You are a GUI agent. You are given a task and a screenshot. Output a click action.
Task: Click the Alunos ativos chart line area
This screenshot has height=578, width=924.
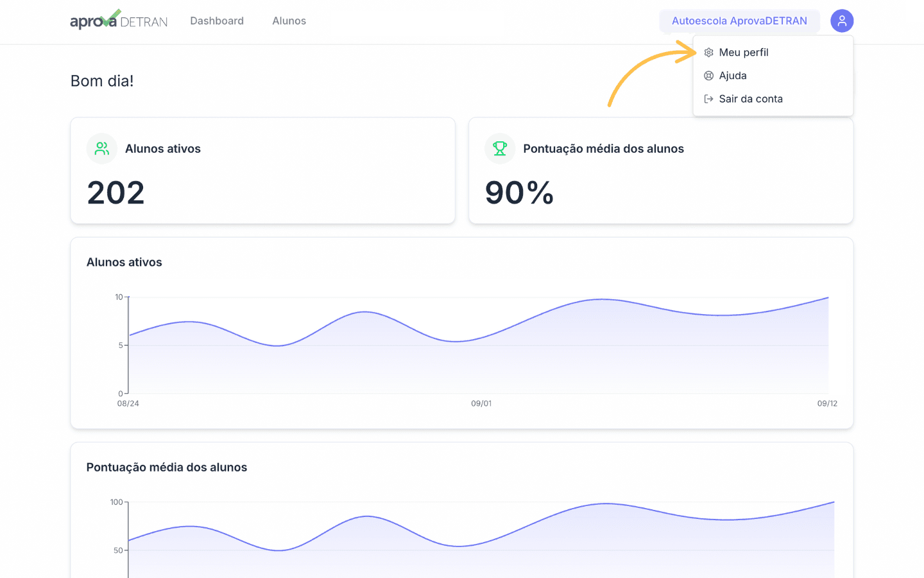(x=479, y=346)
